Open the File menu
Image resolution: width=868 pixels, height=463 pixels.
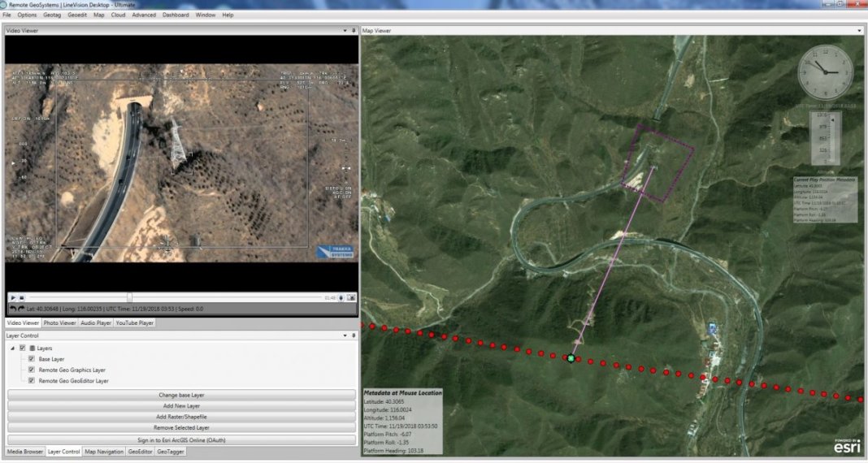tap(7, 15)
